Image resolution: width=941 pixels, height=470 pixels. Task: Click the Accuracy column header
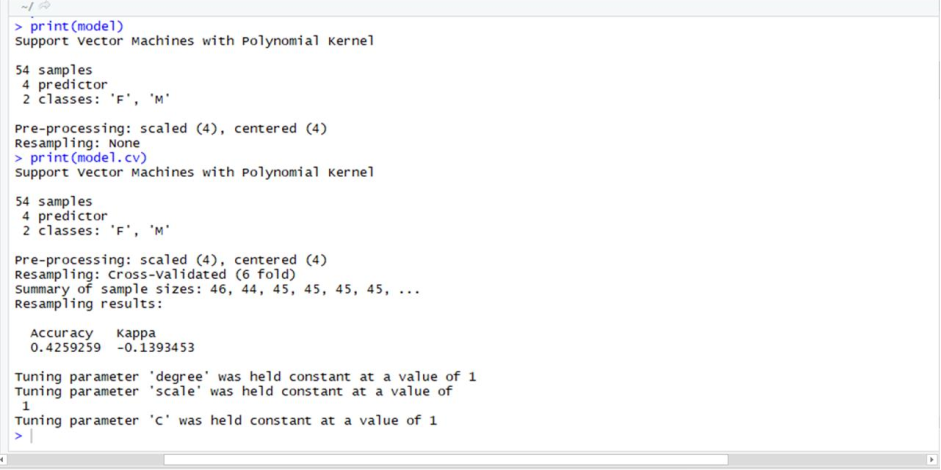click(x=62, y=333)
